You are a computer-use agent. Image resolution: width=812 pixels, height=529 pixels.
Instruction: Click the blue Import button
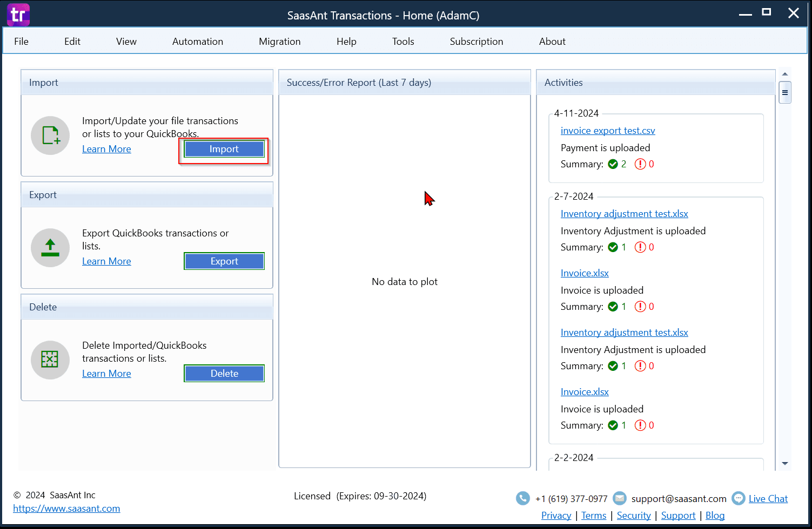(x=224, y=149)
